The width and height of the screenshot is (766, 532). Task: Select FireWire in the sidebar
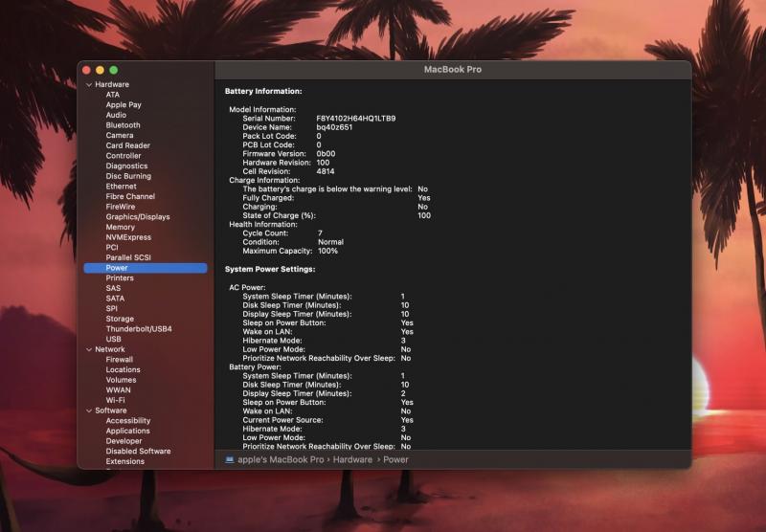coord(121,207)
